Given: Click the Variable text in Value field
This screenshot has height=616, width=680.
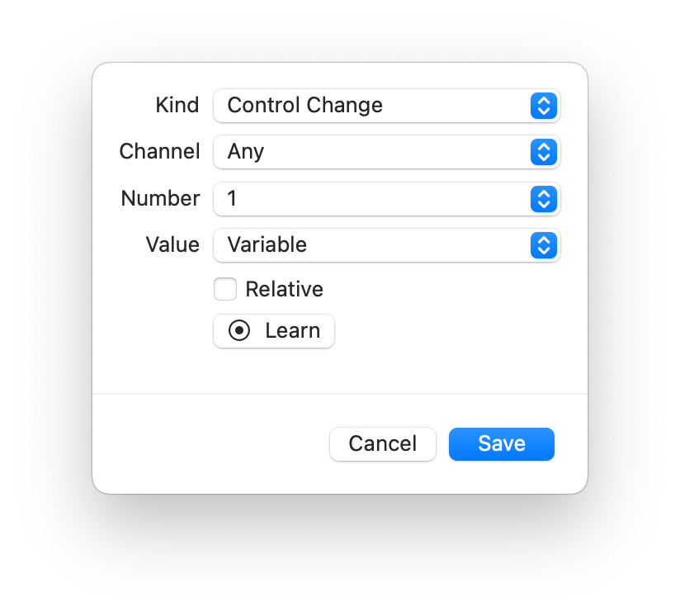Looking at the screenshot, I should [x=267, y=245].
